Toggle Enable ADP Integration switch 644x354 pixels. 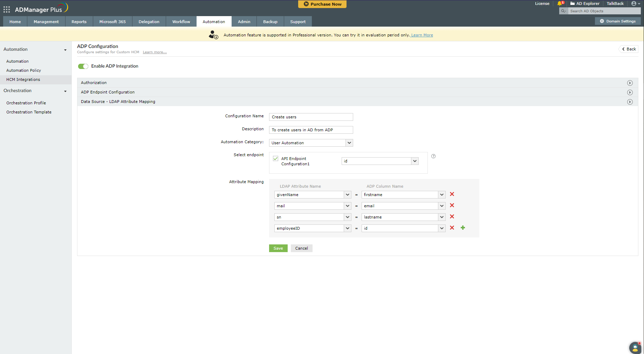point(83,66)
